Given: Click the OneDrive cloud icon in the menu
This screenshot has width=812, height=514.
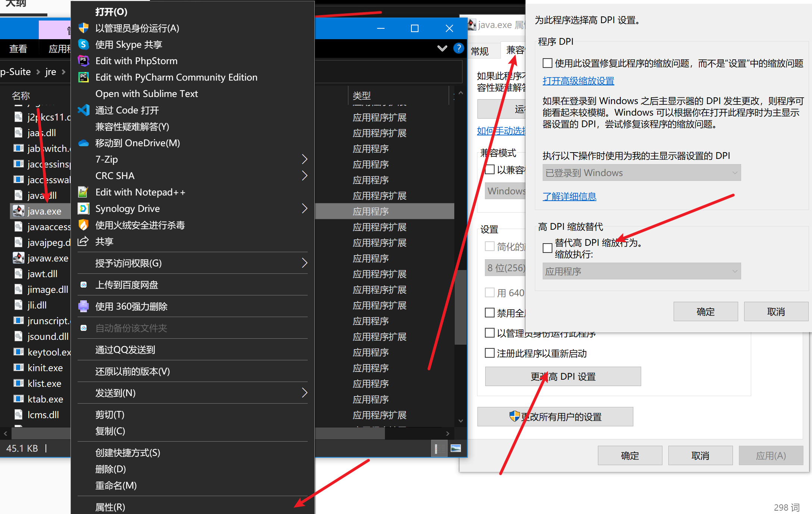Looking at the screenshot, I should (x=84, y=143).
